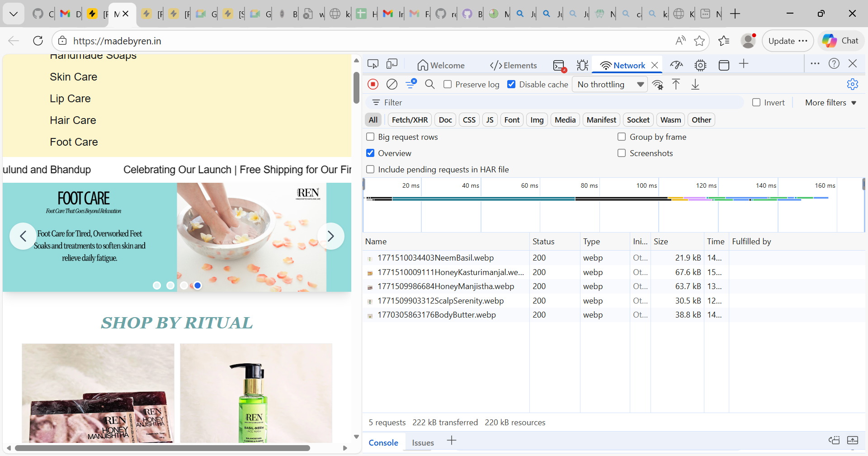Clear the network log
Image resolution: width=868 pixels, height=456 pixels.
(x=392, y=84)
